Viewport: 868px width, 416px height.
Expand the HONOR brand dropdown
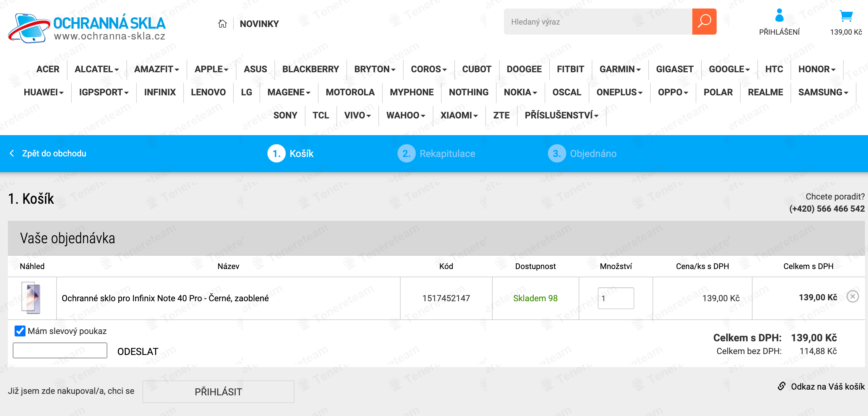click(x=817, y=69)
